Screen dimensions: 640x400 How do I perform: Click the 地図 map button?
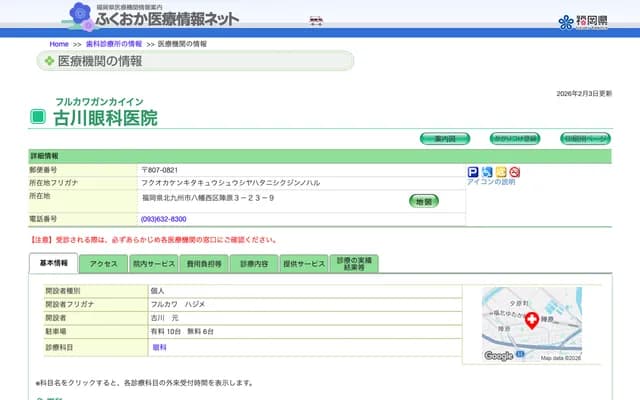pyautogui.click(x=423, y=201)
